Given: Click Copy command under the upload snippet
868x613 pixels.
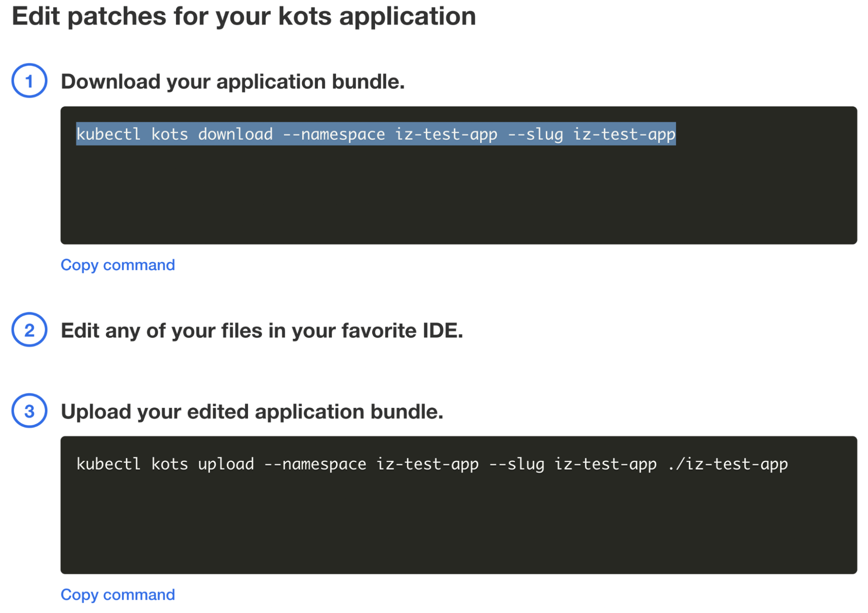Looking at the screenshot, I should pos(118,595).
